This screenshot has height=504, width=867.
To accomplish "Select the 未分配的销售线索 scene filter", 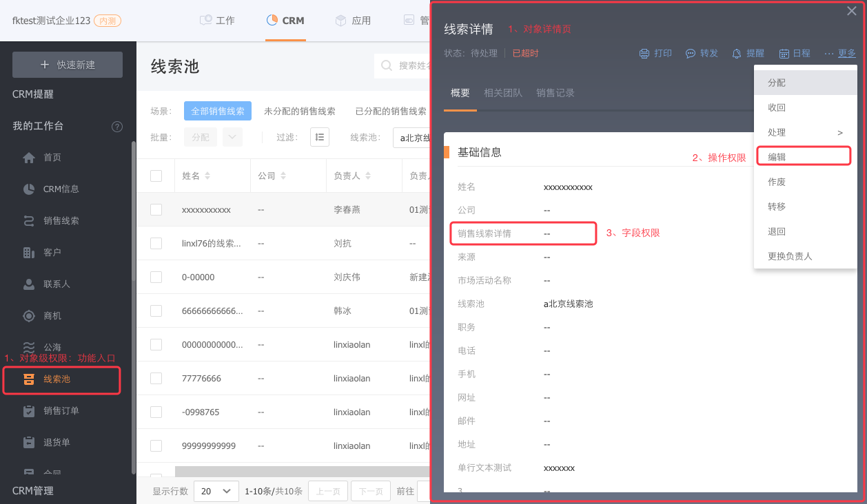I will coord(300,111).
